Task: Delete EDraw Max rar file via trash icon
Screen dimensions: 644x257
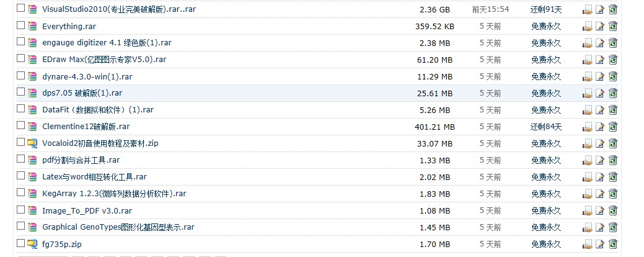Action: coord(612,60)
